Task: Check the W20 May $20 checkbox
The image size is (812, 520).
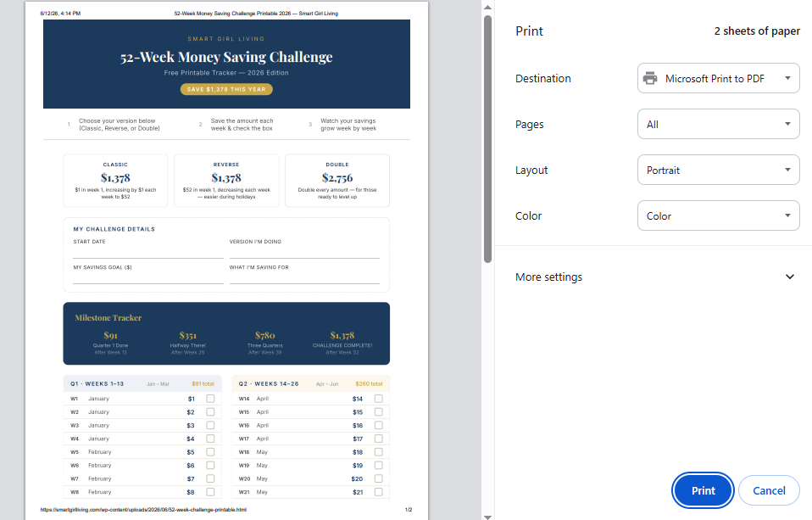Action: click(x=379, y=478)
